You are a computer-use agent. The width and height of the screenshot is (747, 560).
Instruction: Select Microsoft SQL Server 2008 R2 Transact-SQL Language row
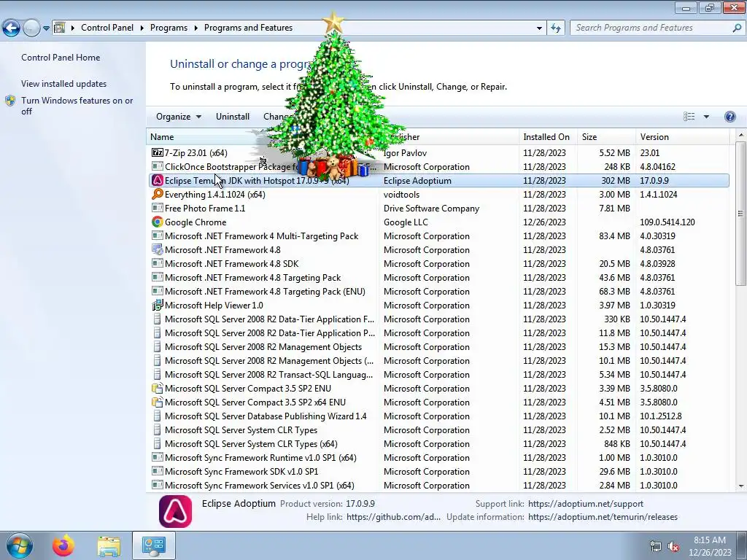(x=438, y=375)
